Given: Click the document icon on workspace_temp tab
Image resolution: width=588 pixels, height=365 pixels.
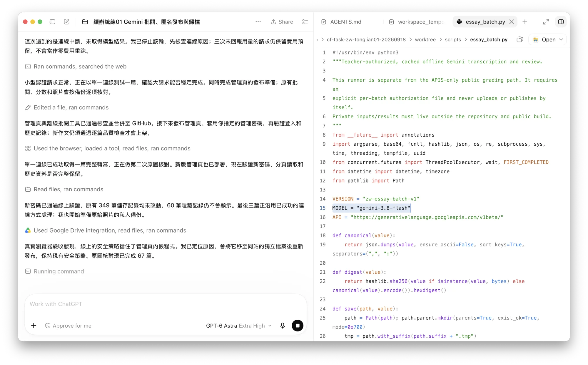Looking at the screenshot, I should (391, 22).
